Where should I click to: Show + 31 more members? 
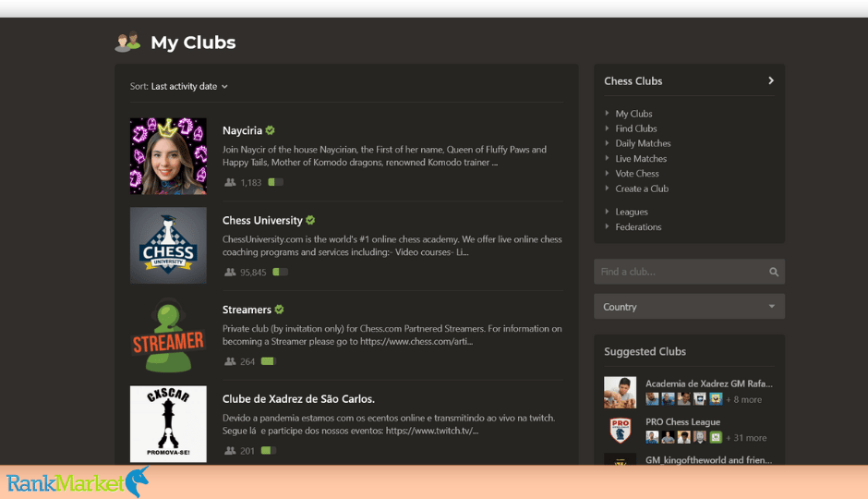(747, 437)
